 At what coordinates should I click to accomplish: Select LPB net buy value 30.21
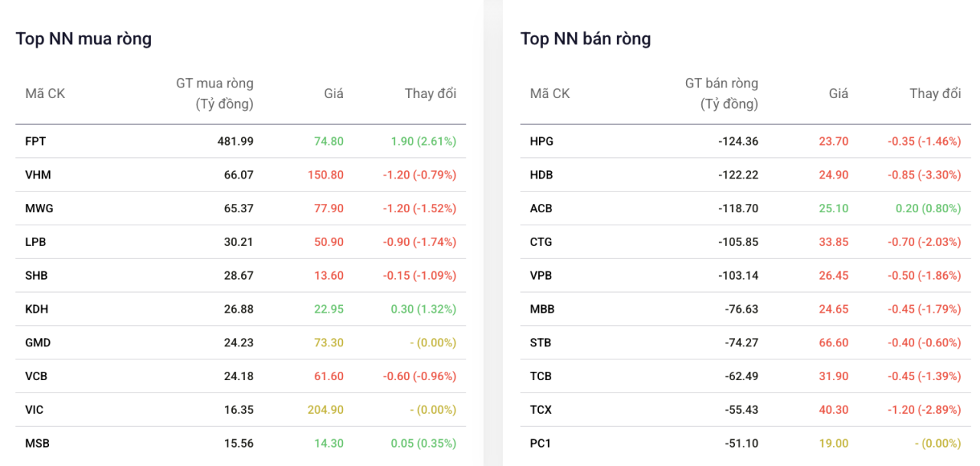point(239,242)
